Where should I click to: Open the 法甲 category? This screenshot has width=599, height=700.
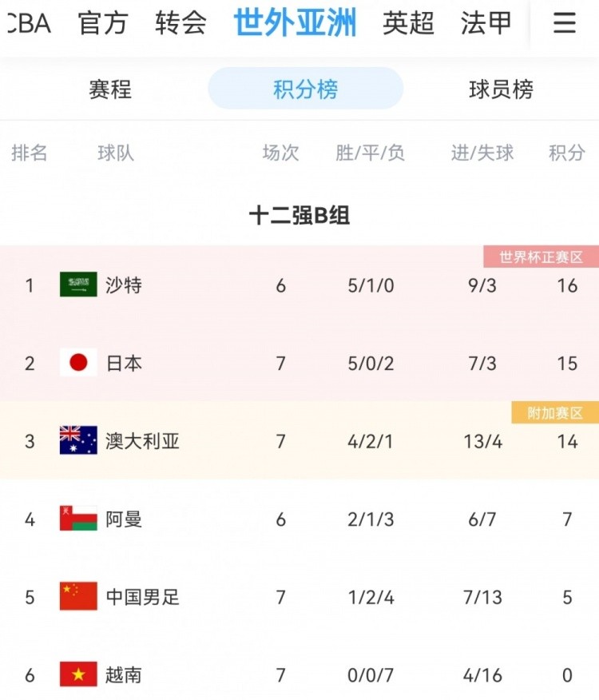486,23
